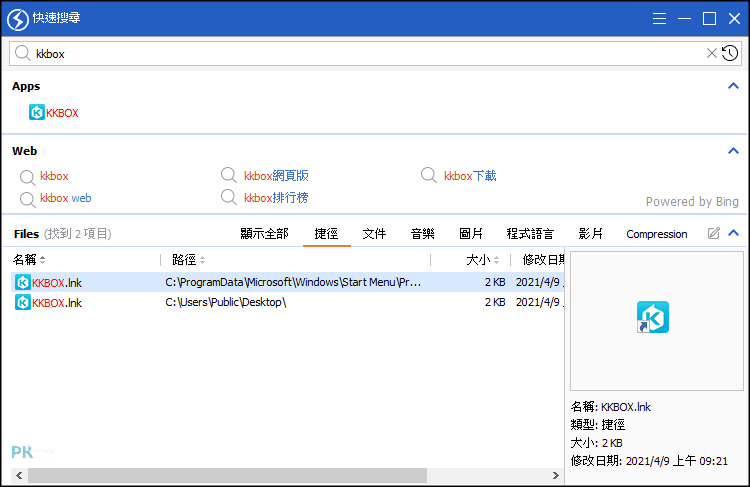Minimize the 快速搜尋 window
This screenshot has height=487, width=750.
click(684, 19)
